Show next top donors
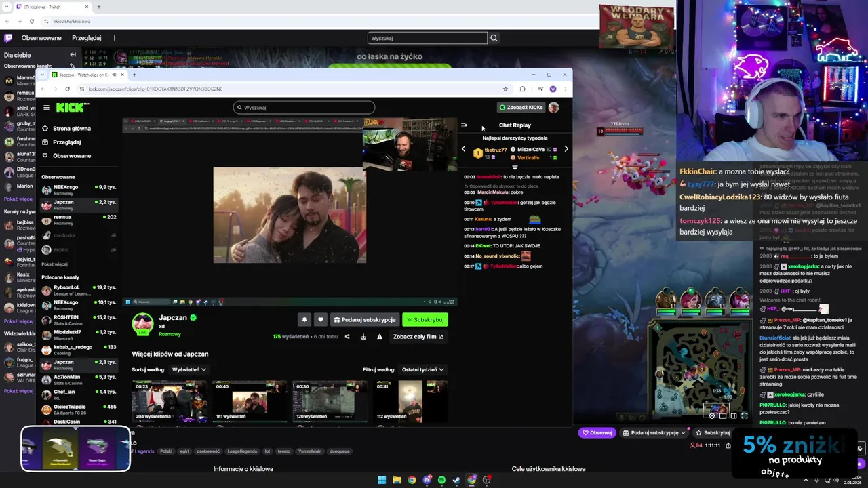Image resolution: width=868 pixels, height=488 pixels. pyautogui.click(x=566, y=149)
